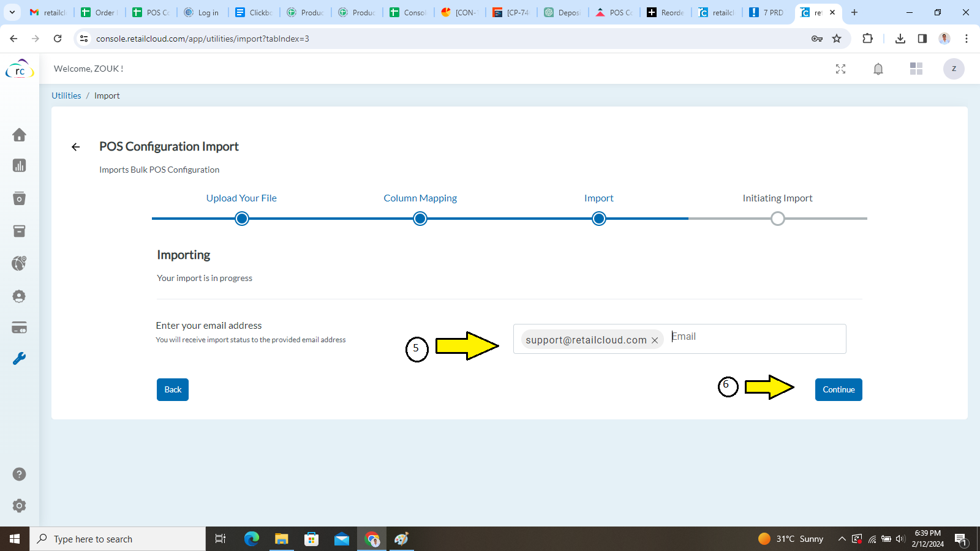
Task: Open notifications via the bell icon
Action: point(878,69)
